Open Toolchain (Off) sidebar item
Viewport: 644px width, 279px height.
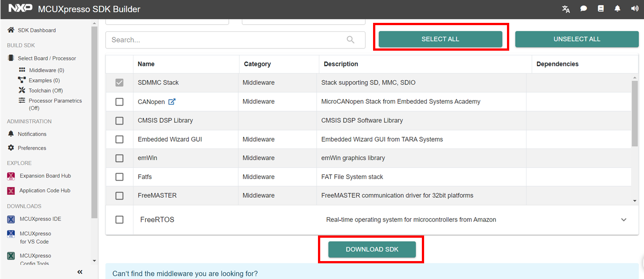point(46,91)
